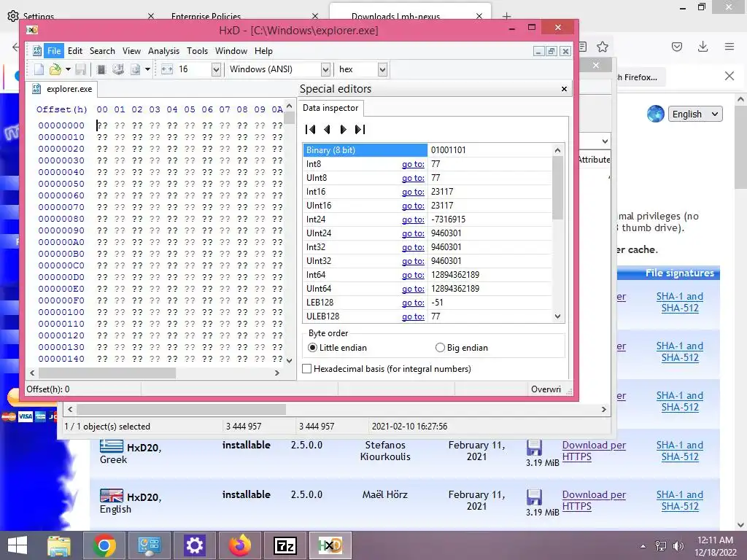Click the volume speaker tray icon
This screenshot has height=560, width=747.
678,546
